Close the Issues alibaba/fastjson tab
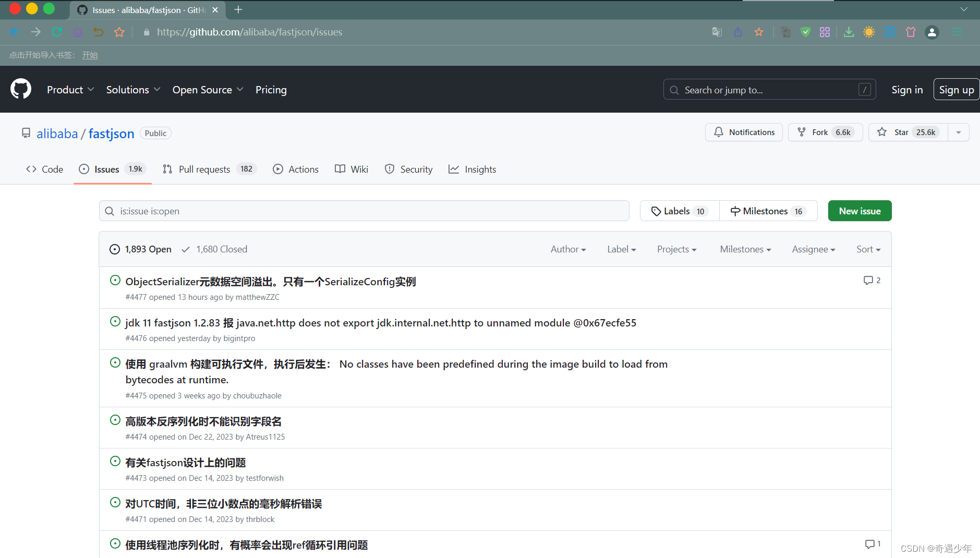The height and width of the screenshot is (558, 980). (215, 10)
